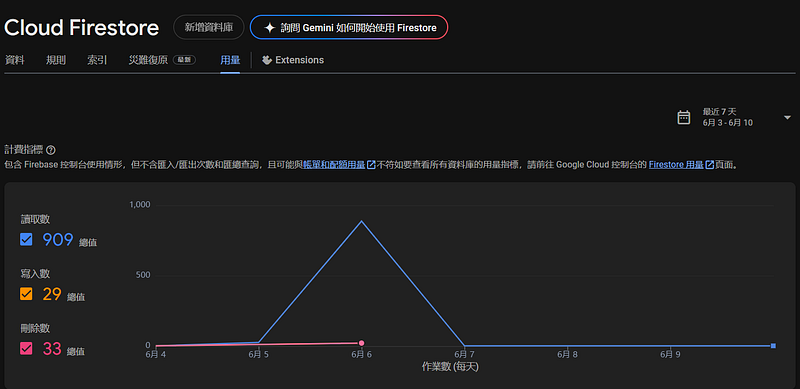Click the 6月 3 - 6月 10 date text
This screenshot has height=389, width=800.
[728, 123]
